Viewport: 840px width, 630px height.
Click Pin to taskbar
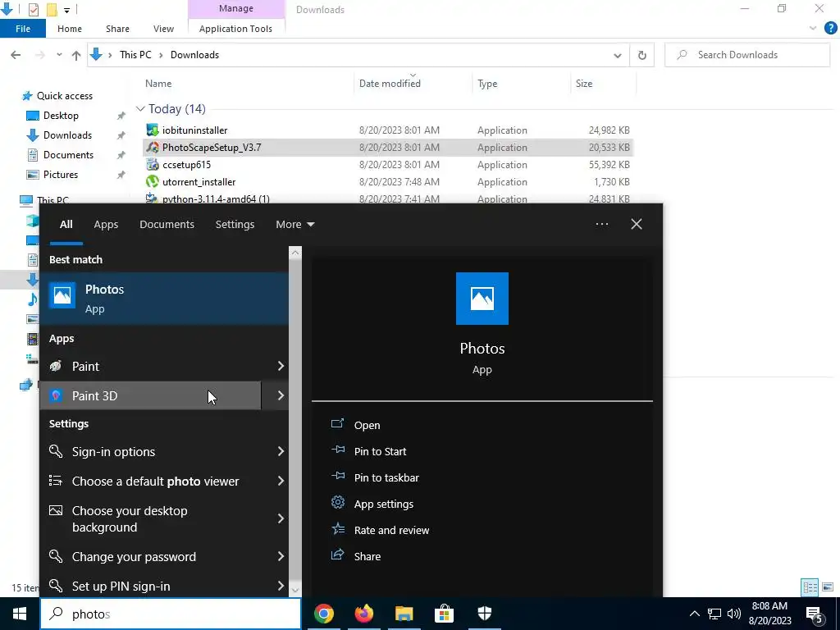(386, 478)
